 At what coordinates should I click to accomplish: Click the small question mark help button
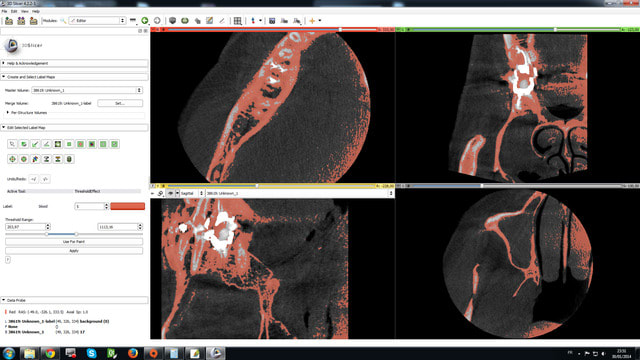(x=8, y=260)
